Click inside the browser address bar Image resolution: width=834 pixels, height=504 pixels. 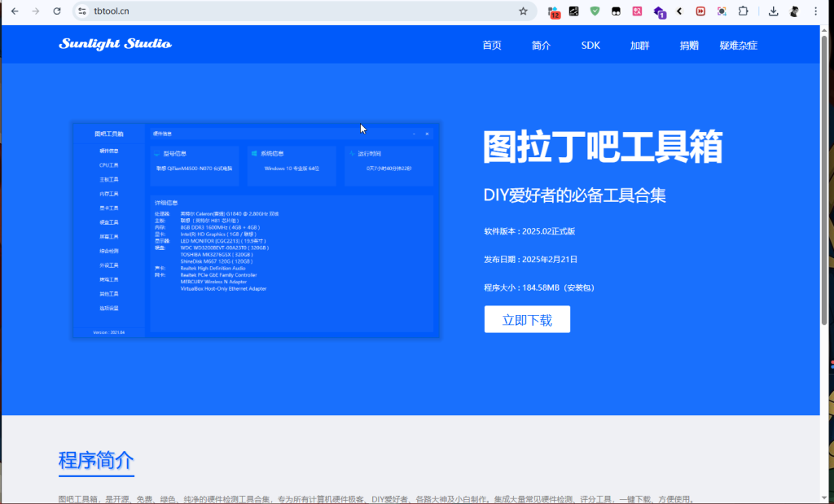(x=244, y=11)
